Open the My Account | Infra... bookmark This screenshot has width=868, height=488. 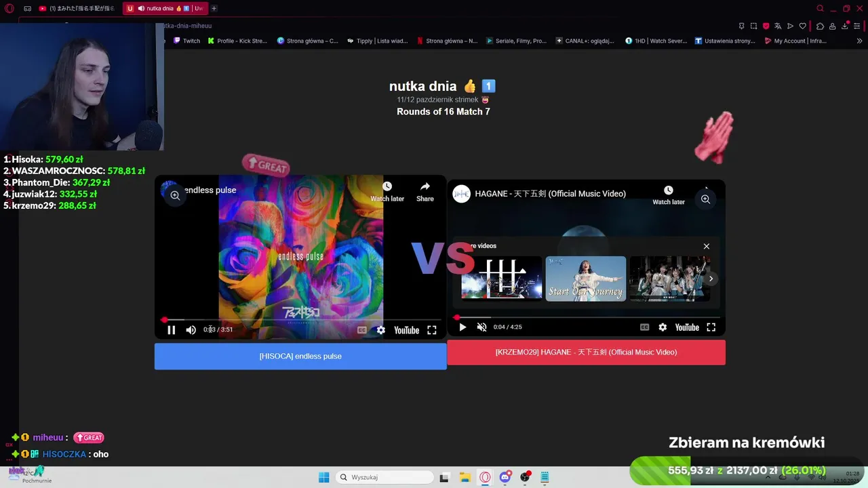click(x=795, y=41)
